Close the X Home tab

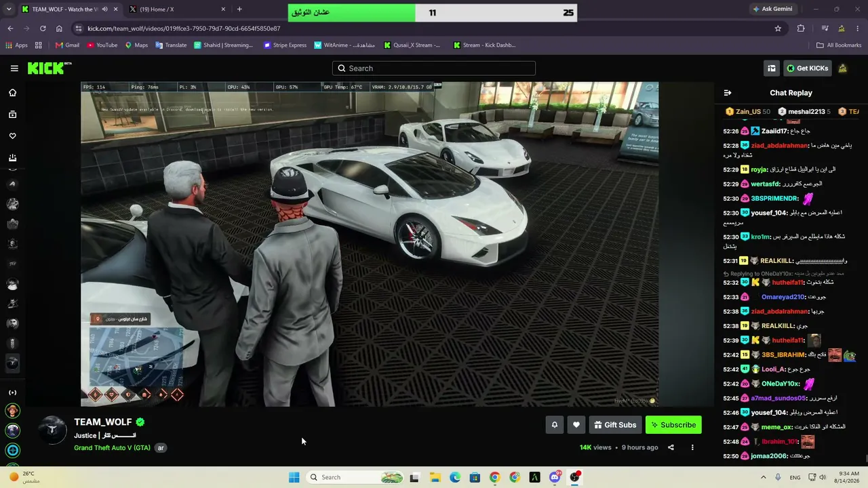pos(223,9)
